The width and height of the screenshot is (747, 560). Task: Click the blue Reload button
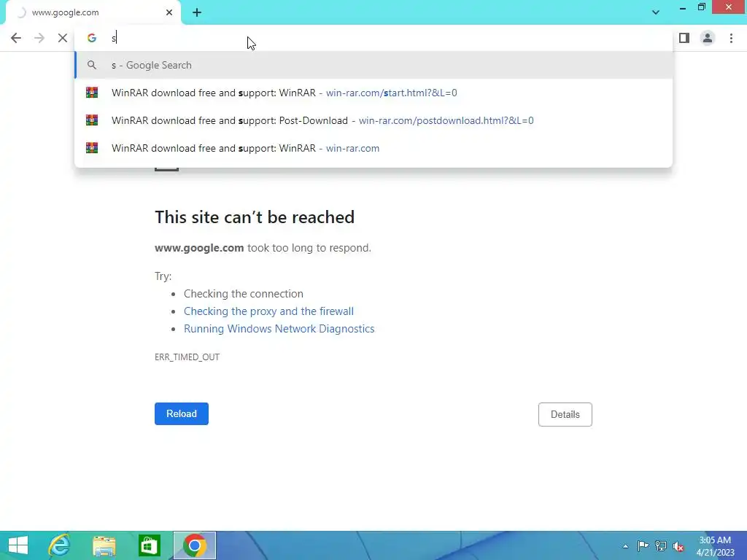[182, 414]
